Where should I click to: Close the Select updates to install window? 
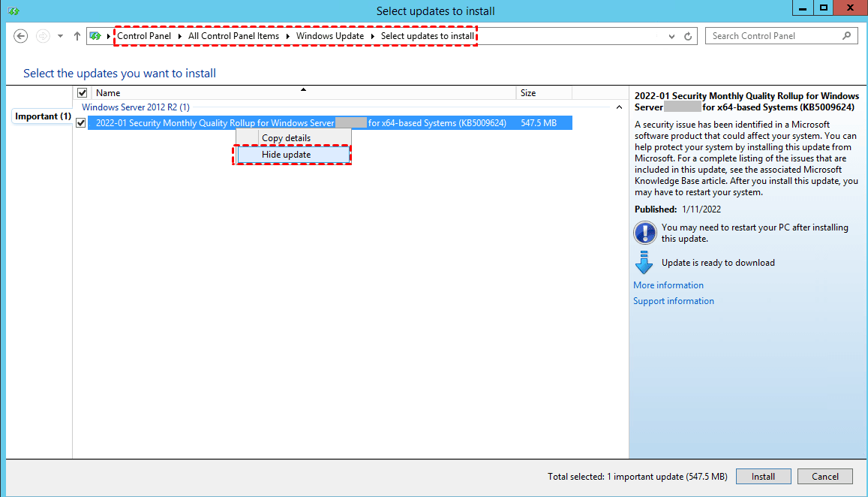point(850,8)
